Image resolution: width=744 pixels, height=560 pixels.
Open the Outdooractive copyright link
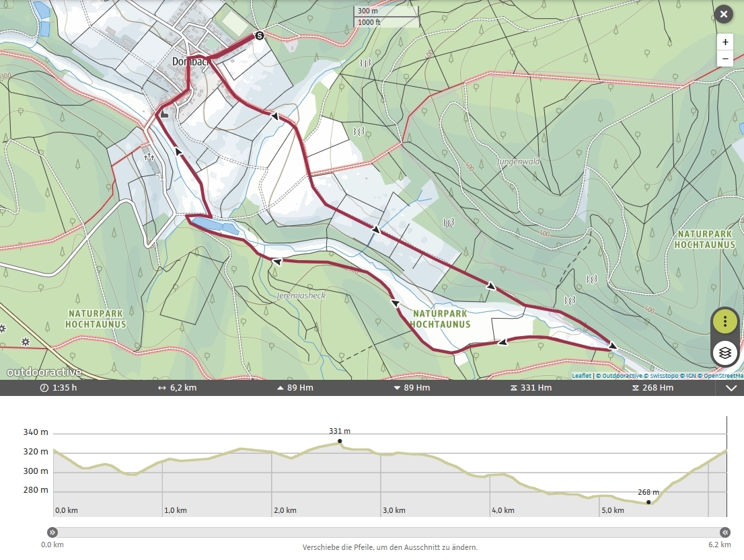tap(620, 376)
